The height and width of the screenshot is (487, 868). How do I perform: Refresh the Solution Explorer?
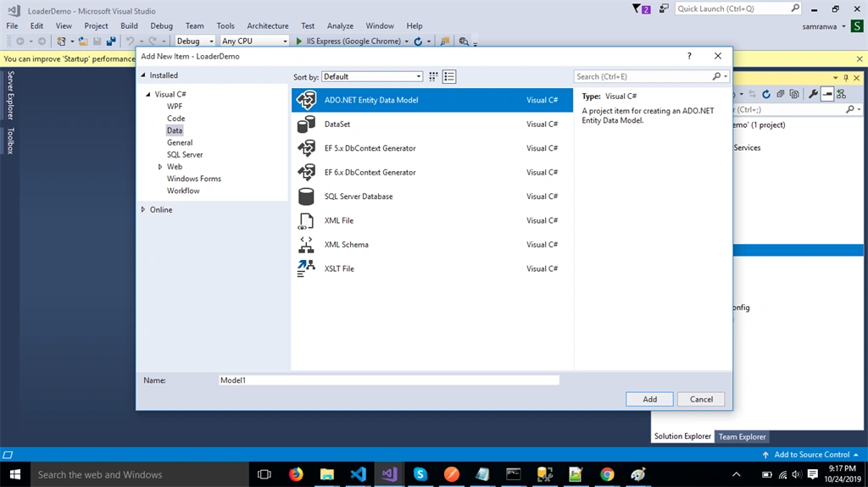pos(766,95)
